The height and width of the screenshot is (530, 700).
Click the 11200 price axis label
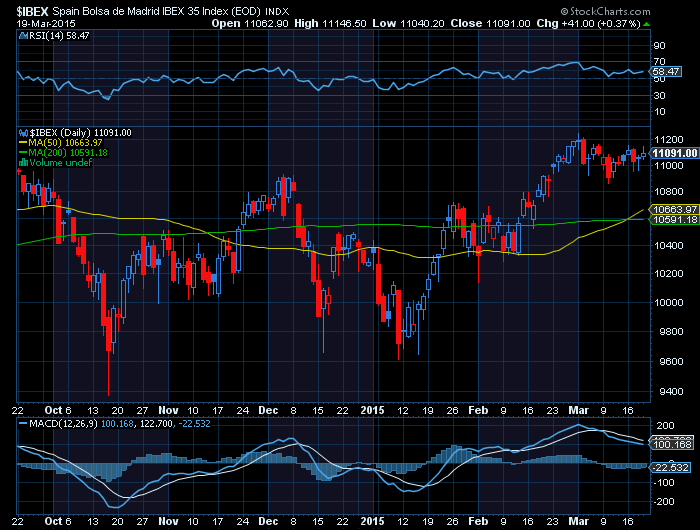pos(668,140)
